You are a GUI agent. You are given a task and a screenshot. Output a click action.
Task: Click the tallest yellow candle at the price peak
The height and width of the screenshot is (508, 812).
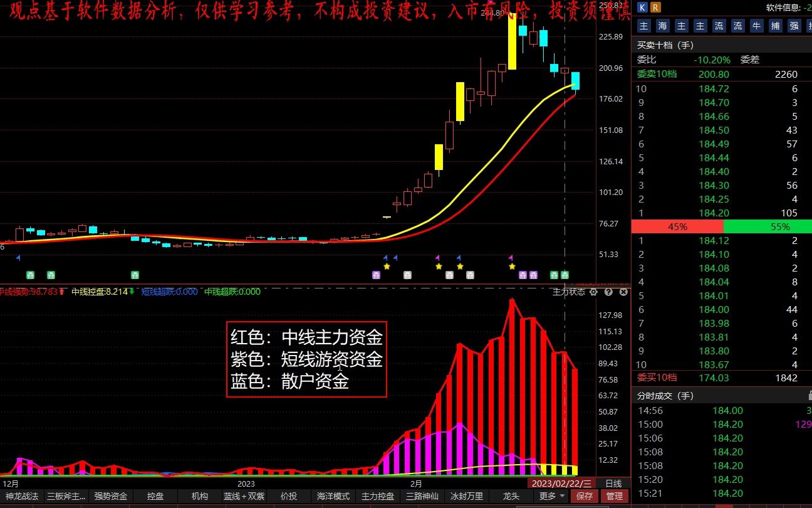(512, 41)
